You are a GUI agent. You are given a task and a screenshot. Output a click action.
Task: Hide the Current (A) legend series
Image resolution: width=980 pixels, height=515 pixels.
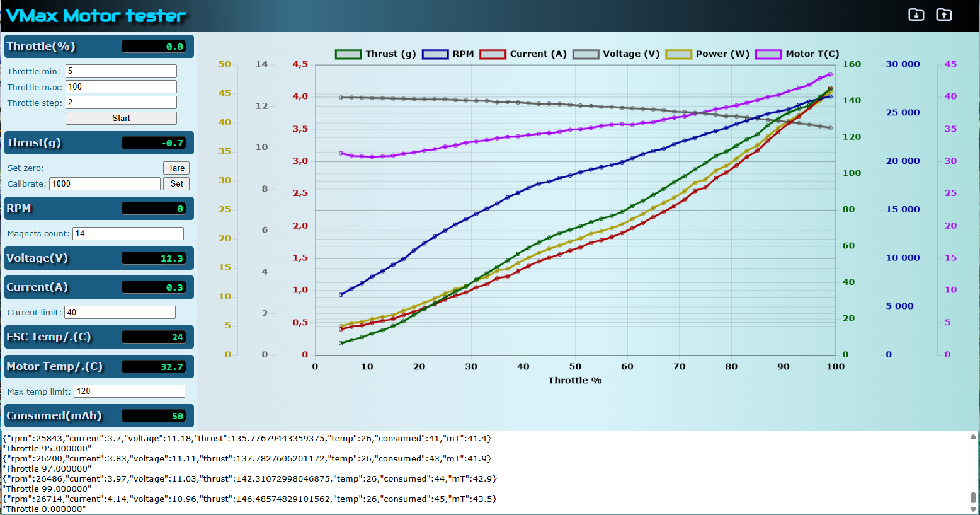(x=523, y=54)
